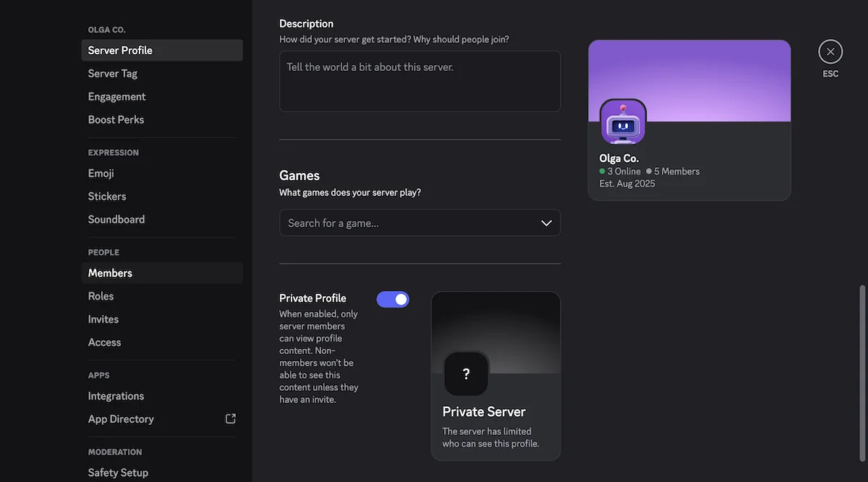Click the Search for a game field

pyautogui.click(x=420, y=223)
